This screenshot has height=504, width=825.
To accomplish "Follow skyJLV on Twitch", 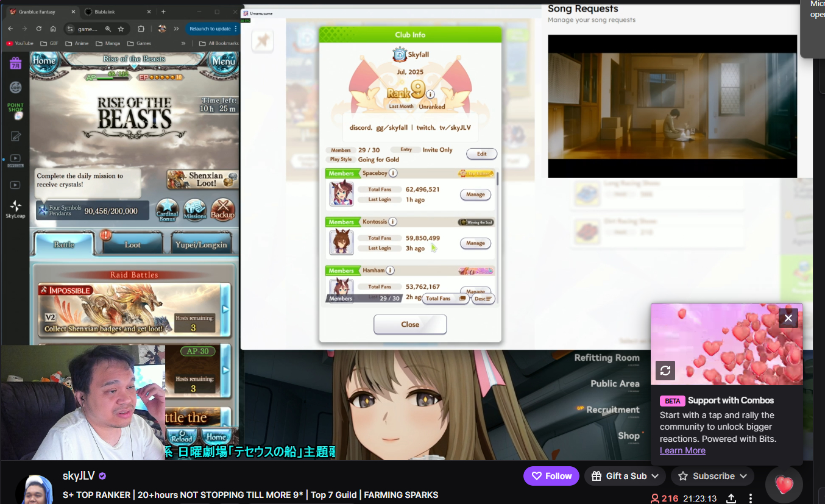I will click(552, 476).
